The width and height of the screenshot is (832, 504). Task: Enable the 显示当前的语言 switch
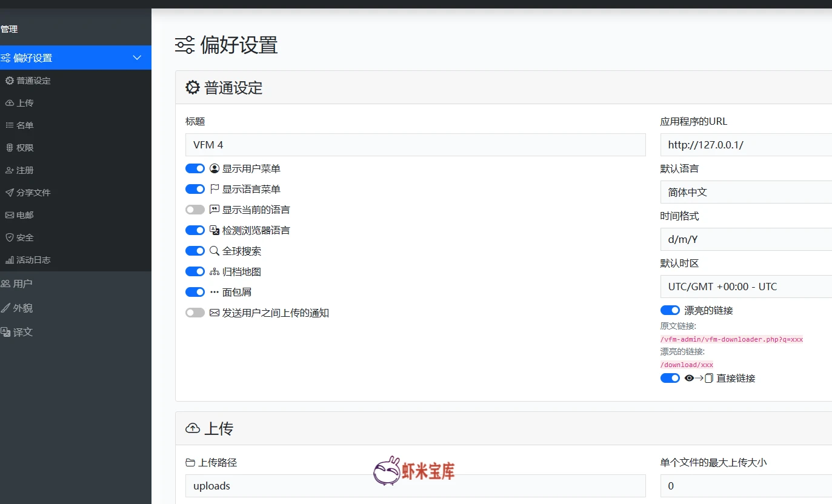[x=195, y=210]
